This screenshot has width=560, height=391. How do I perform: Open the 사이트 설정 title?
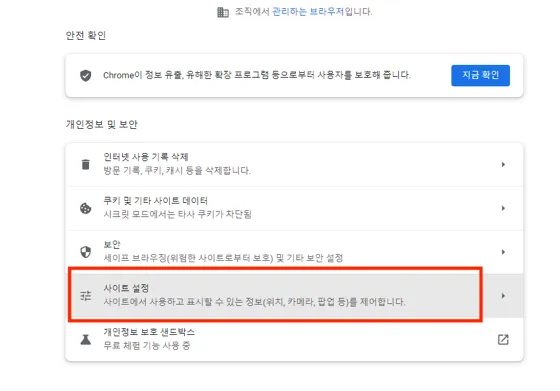(126, 288)
